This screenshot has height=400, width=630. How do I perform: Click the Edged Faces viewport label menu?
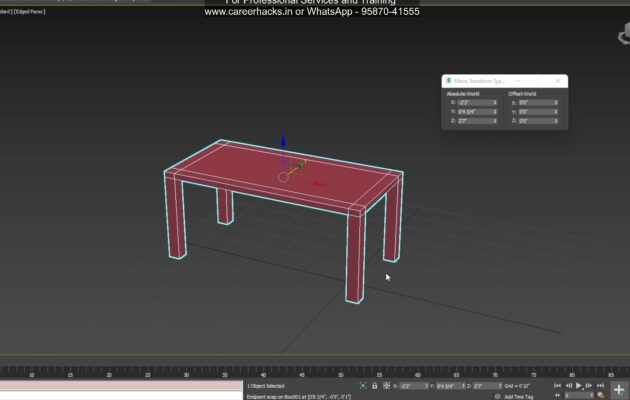point(28,11)
